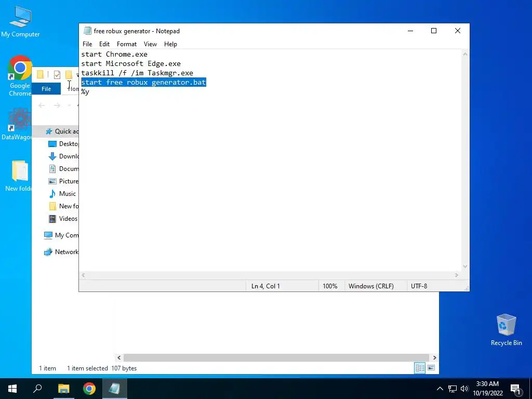Image resolution: width=532 pixels, height=399 pixels.
Task: Select My Computer in Explorer sidebar
Action: click(61, 235)
